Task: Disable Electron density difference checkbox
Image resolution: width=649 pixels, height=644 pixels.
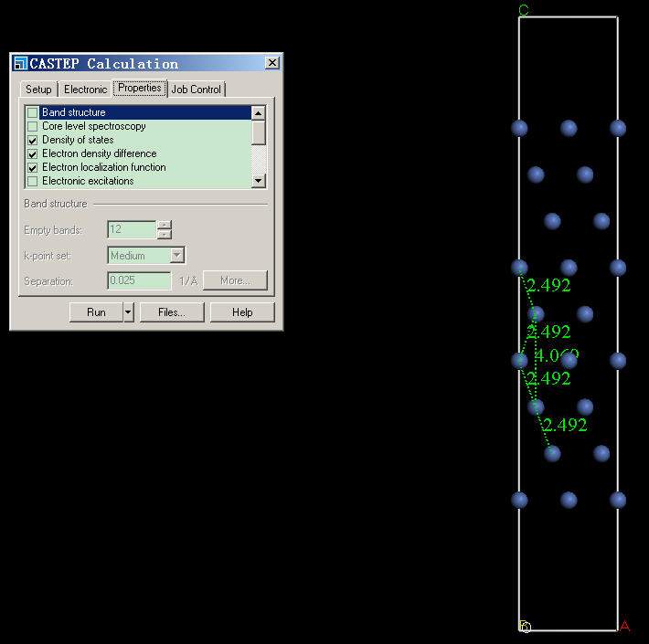Action: (x=32, y=153)
